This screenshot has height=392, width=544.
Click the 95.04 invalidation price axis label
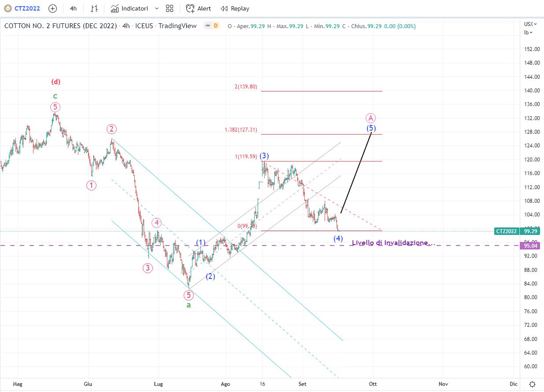coord(529,246)
